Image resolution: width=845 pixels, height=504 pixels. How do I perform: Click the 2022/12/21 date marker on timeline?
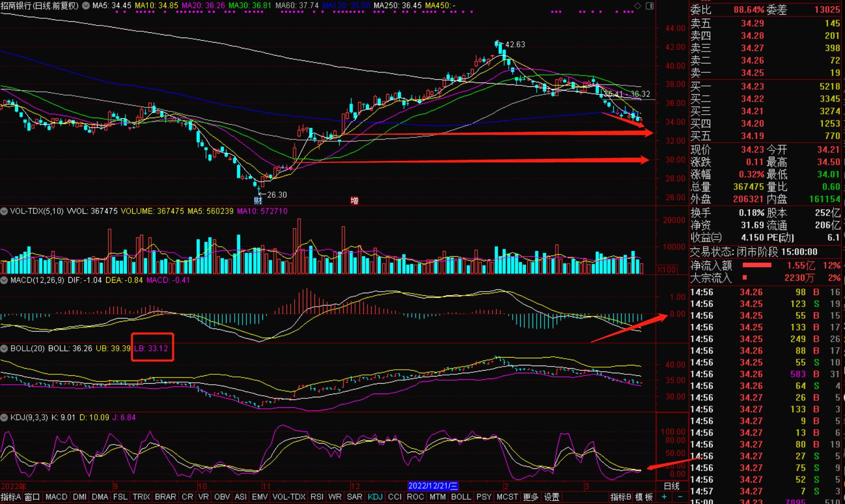click(x=433, y=486)
